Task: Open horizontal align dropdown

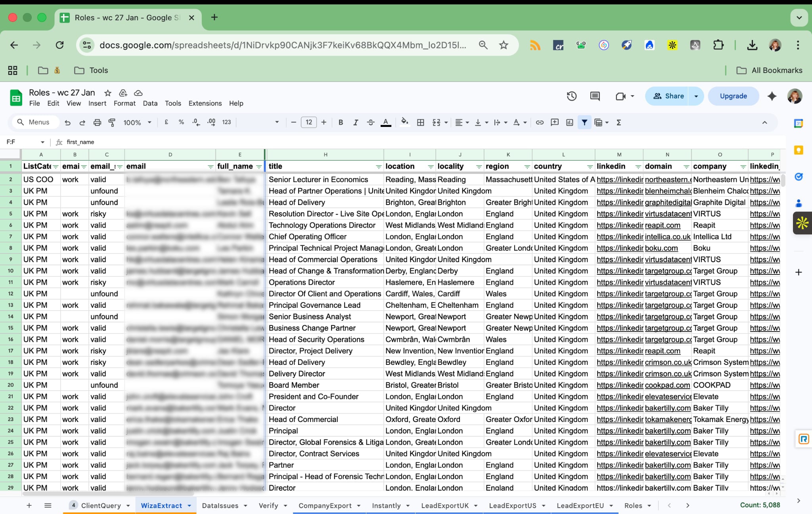Action: [462, 123]
